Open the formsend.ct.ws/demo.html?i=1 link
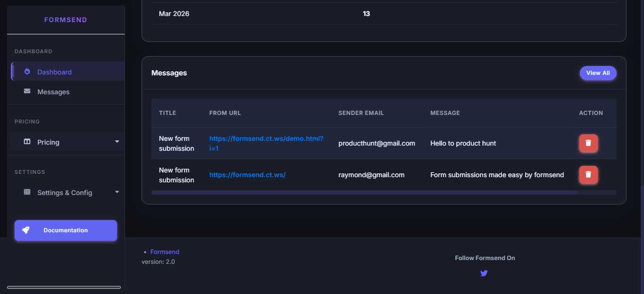Screen dimensions: 644x294 266,143
